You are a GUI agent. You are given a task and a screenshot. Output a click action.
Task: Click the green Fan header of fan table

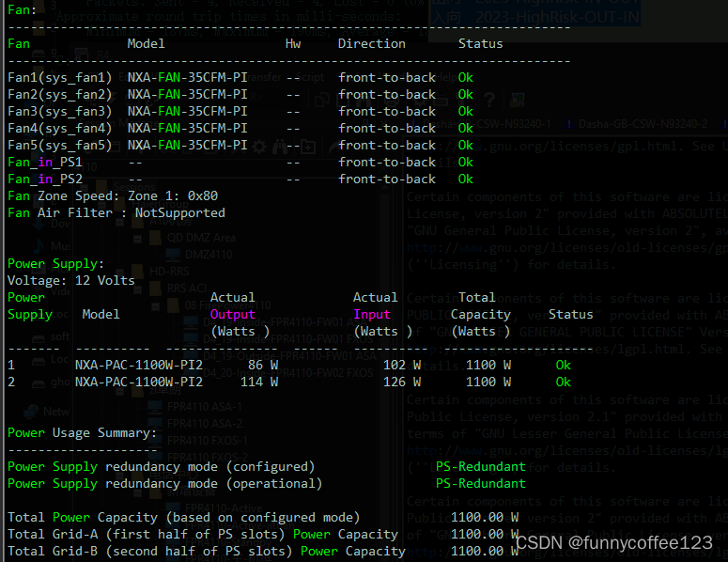(19, 43)
